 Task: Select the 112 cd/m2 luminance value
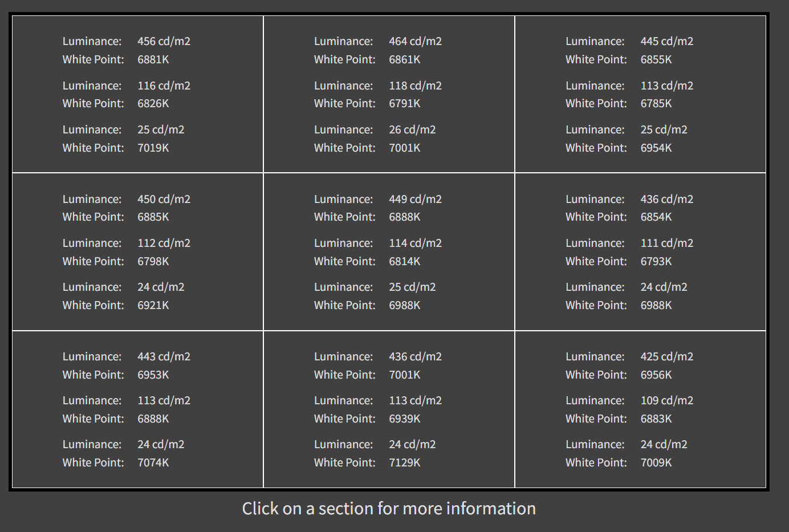(x=164, y=243)
